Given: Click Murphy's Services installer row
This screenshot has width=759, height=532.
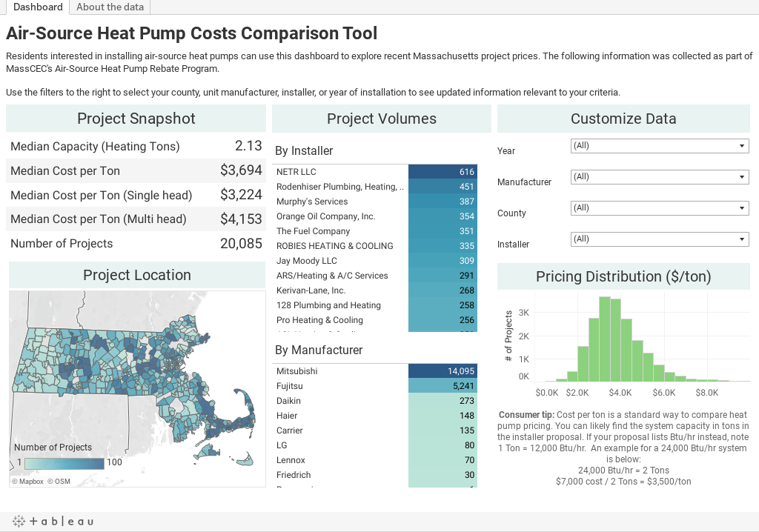Looking at the screenshot, I should [x=374, y=202].
